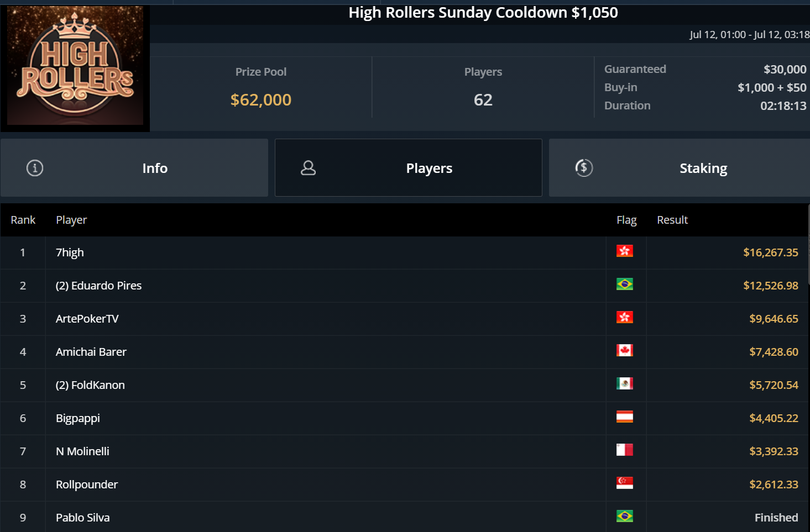
Task: Click the Rank column header
Action: point(23,220)
